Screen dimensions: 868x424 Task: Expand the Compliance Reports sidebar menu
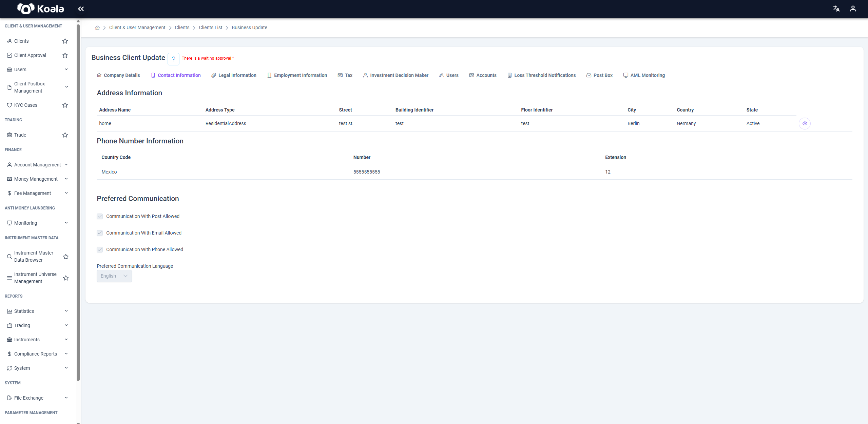(38, 354)
